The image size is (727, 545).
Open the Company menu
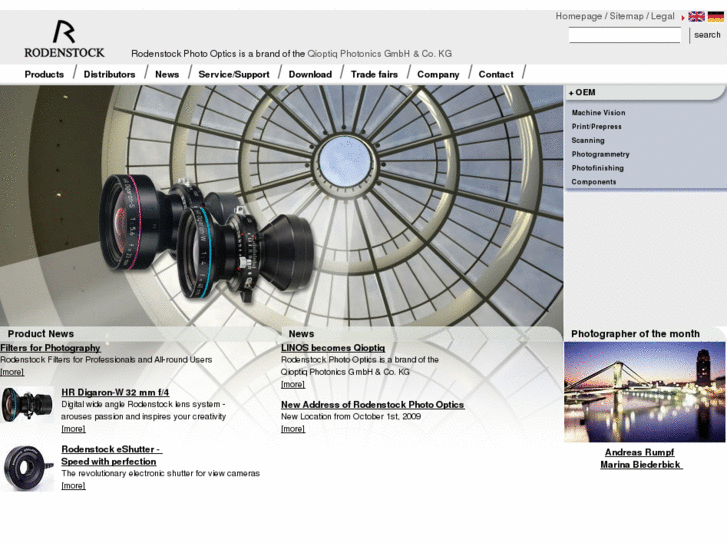click(438, 74)
